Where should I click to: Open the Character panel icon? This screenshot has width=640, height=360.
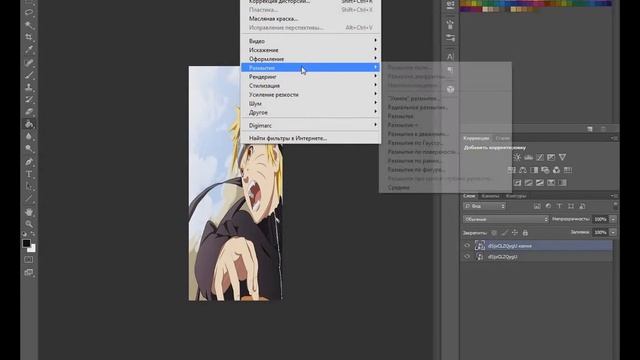450,57
